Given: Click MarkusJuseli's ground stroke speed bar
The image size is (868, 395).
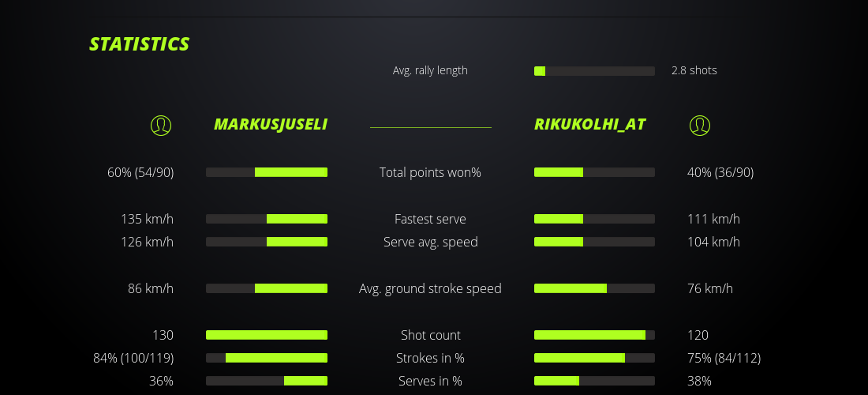Looking at the screenshot, I should (x=267, y=288).
